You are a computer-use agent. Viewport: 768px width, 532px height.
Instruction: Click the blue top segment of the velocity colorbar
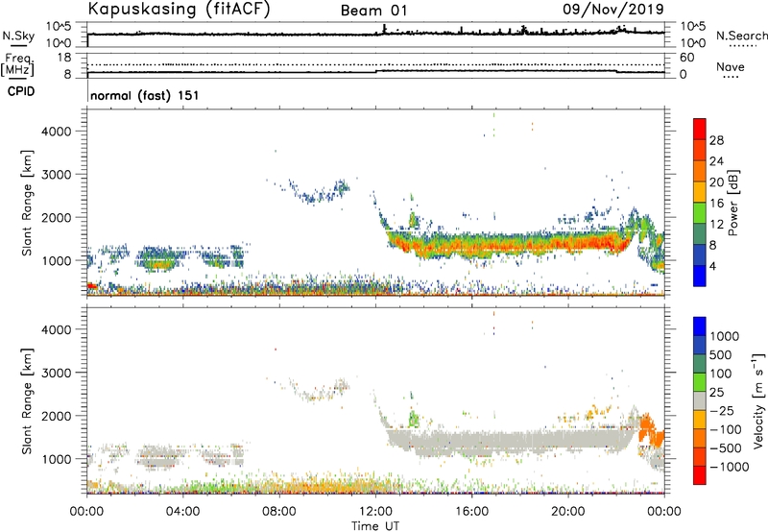tap(700, 326)
